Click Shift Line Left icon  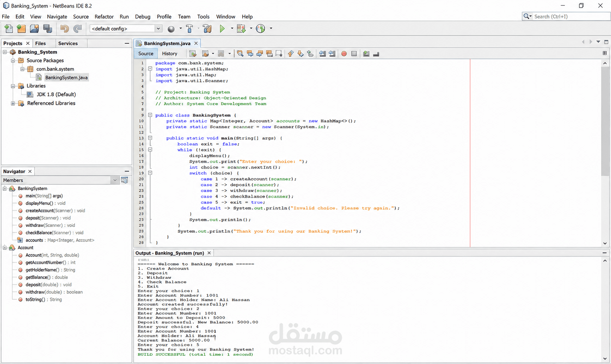pyautogui.click(x=322, y=54)
